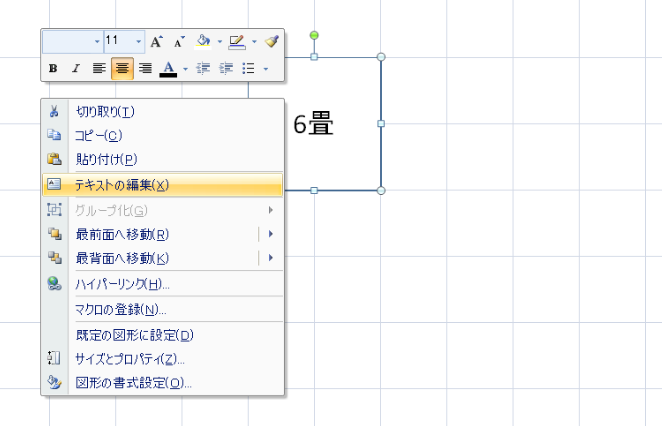
Task: Open サイズとプロパティ(Z)... dialog
Action: tap(163, 359)
